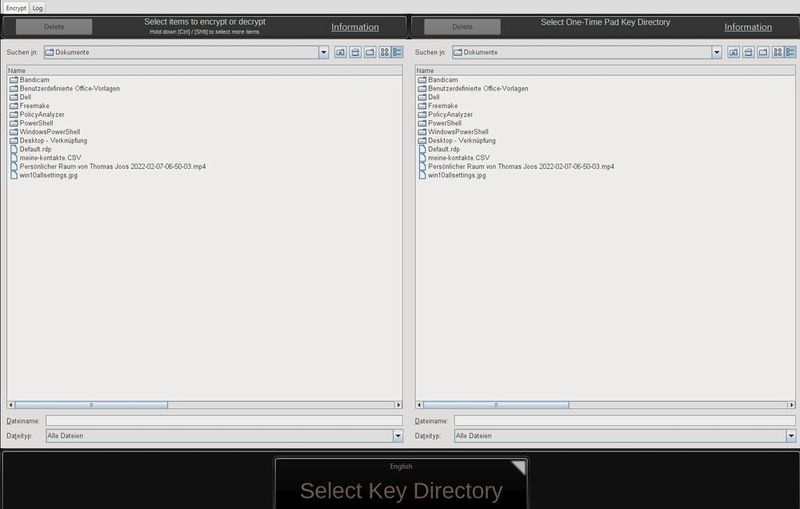Select Default.rdp in key directory list
The image size is (800, 509).
coord(439,149)
